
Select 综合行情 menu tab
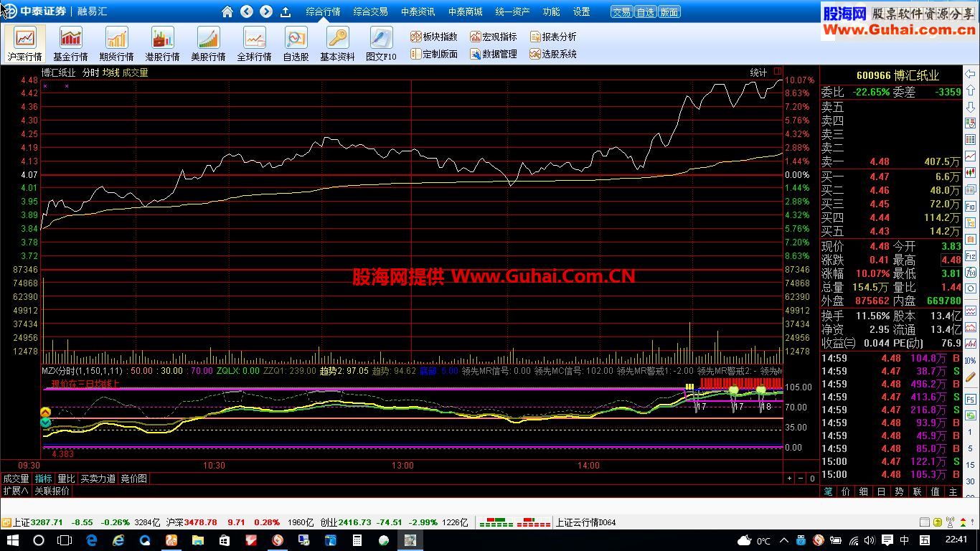tap(323, 11)
